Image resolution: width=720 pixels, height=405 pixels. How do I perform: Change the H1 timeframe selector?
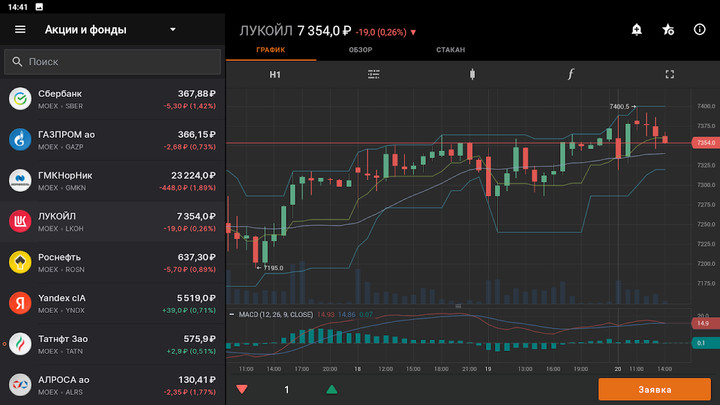(x=275, y=74)
